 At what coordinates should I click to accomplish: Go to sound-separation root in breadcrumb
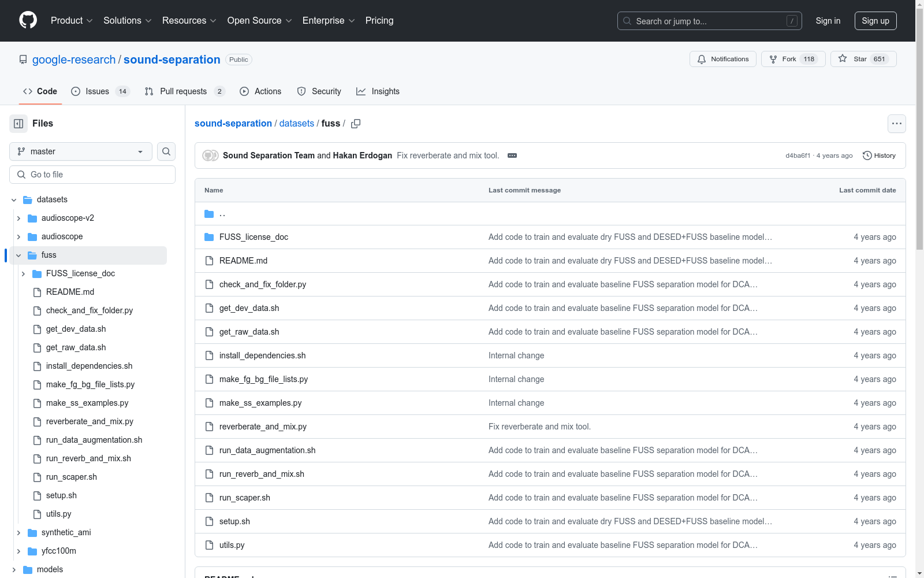(233, 124)
